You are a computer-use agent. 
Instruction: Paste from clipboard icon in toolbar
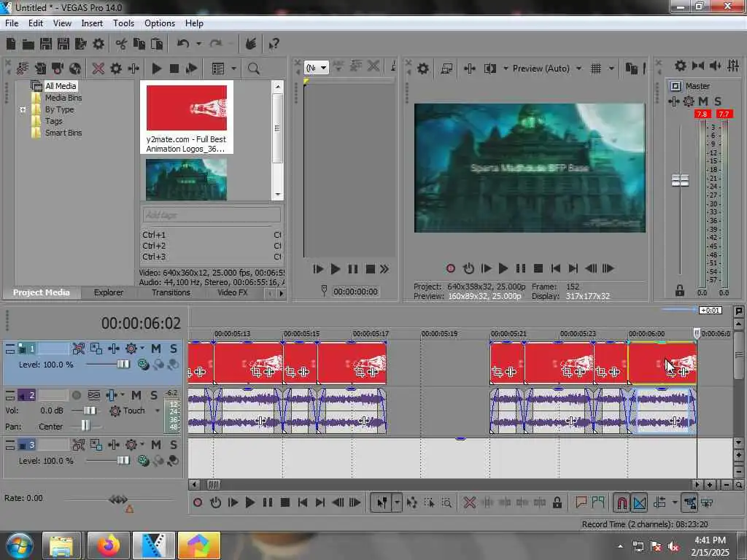click(x=157, y=44)
